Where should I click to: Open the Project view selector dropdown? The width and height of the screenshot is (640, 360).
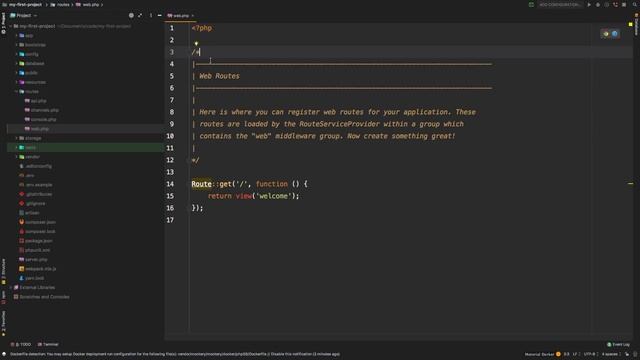point(24,16)
